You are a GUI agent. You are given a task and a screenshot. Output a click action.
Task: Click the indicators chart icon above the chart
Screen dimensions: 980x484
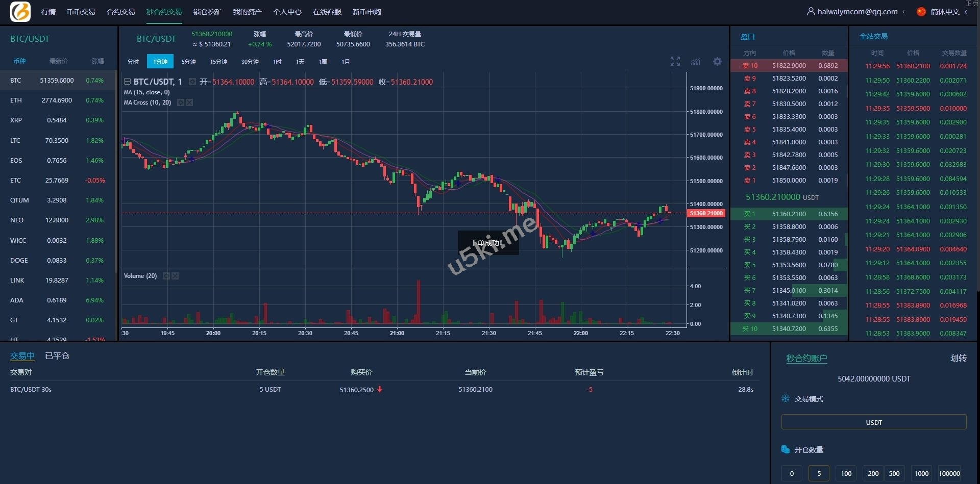(x=695, y=61)
